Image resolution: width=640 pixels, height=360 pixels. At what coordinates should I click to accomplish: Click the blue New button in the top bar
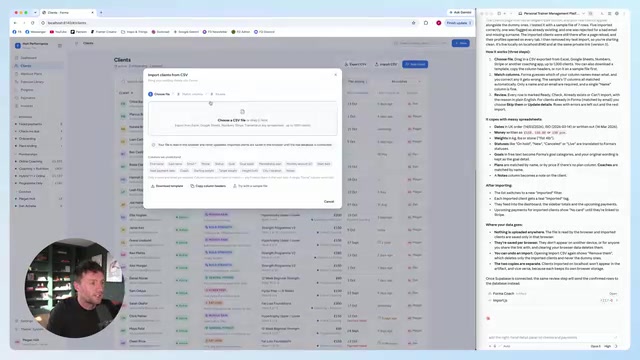tap(460, 43)
